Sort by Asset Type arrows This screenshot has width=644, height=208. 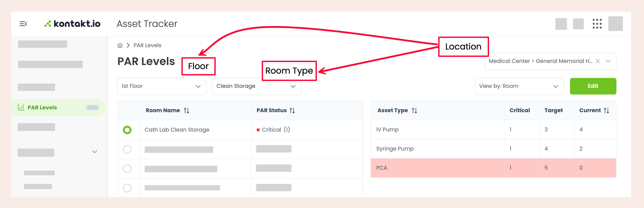pyautogui.click(x=415, y=110)
